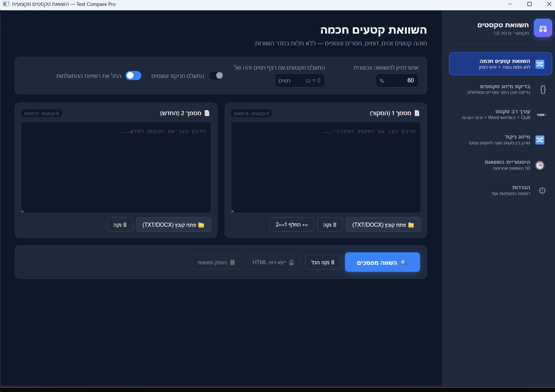Viewport: 555px width, 392px height.
Task: Click the scales app logo icon
Action: click(542, 28)
